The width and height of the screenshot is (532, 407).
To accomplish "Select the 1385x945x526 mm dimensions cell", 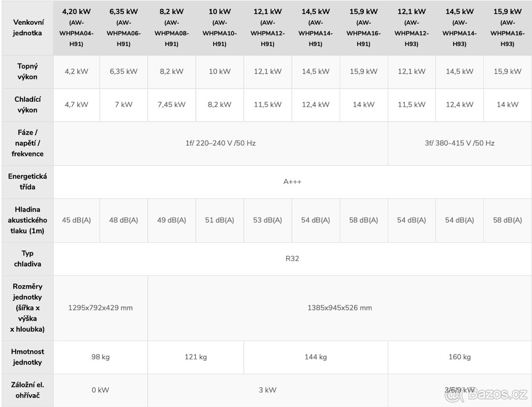I will click(x=340, y=308).
